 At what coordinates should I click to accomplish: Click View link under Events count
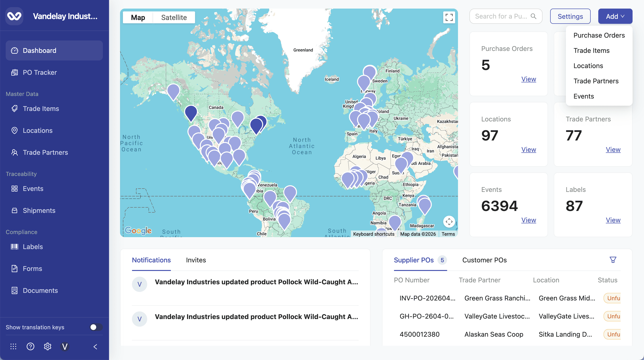528,220
